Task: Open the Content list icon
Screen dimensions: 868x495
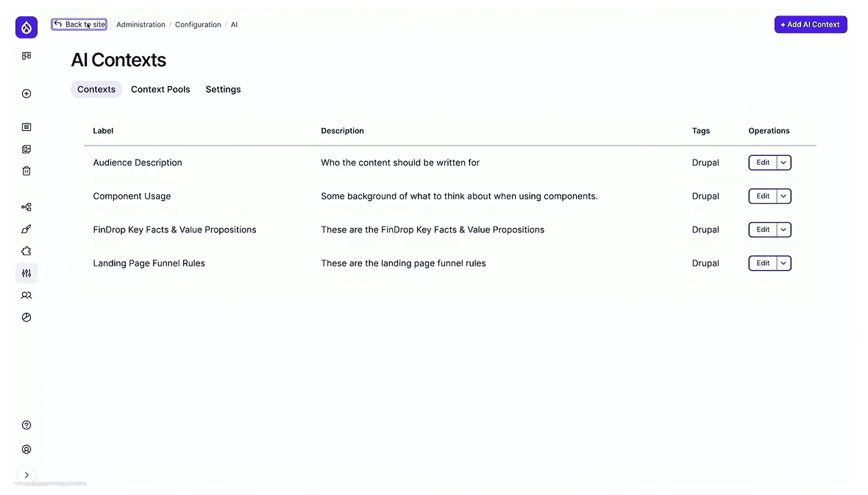Action: click(26, 127)
